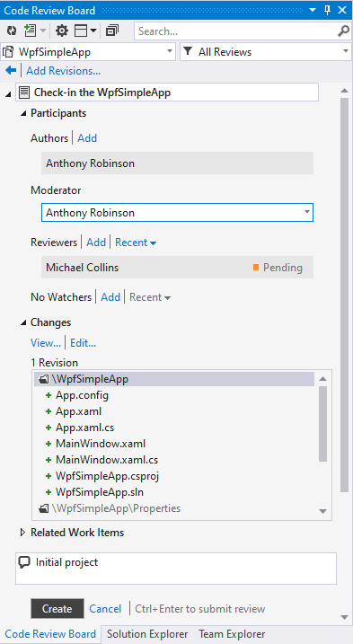Select the \WpfSimpleApp folder row
Image resolution: width=353 pixels, height=644 pixels.
pyautogui.click(x=174, y=379)
